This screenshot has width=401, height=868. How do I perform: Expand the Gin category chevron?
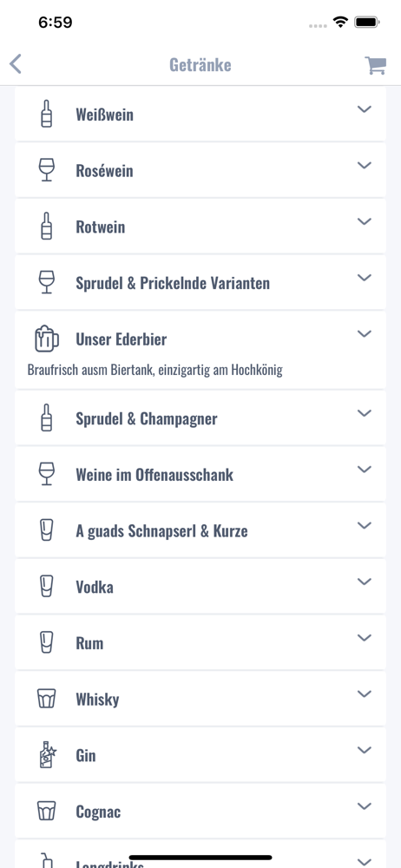(364, 750)
